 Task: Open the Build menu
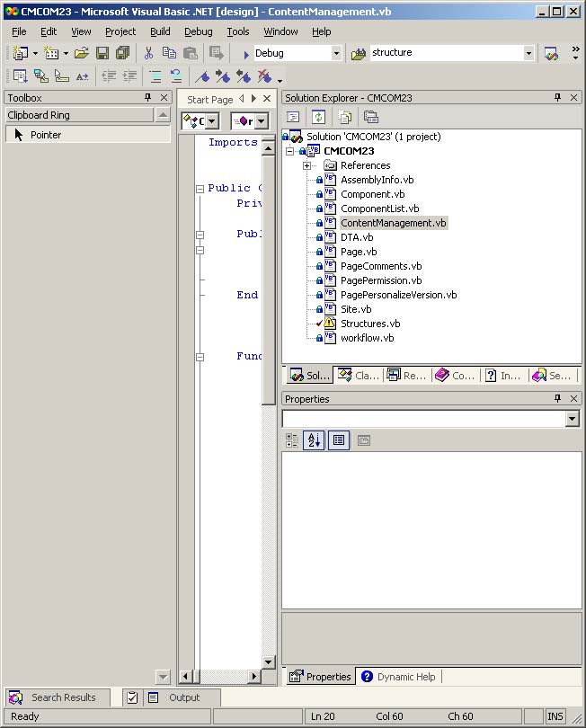click(160, 31)
